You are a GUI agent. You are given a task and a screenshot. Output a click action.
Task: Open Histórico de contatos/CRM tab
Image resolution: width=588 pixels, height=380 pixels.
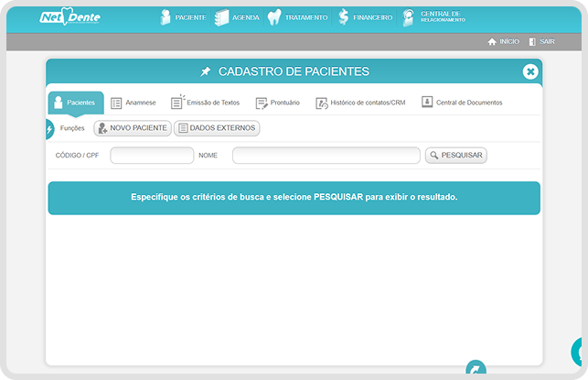click(360, 103)
